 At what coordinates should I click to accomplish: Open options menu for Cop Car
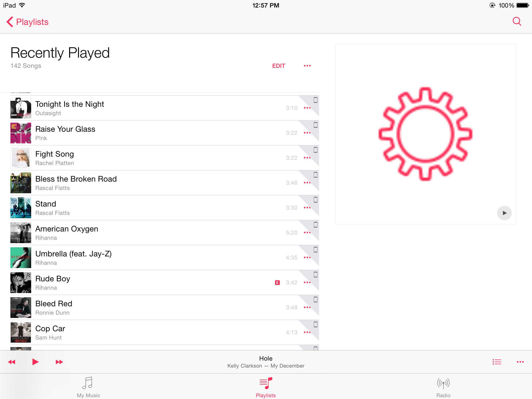pos(307,332)
